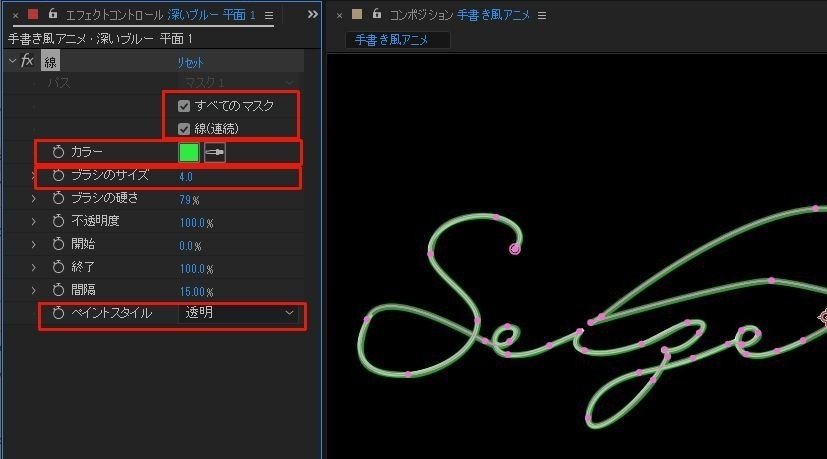Select the コンポジション 手書き風アニメ panel tab

pos(459,15)
